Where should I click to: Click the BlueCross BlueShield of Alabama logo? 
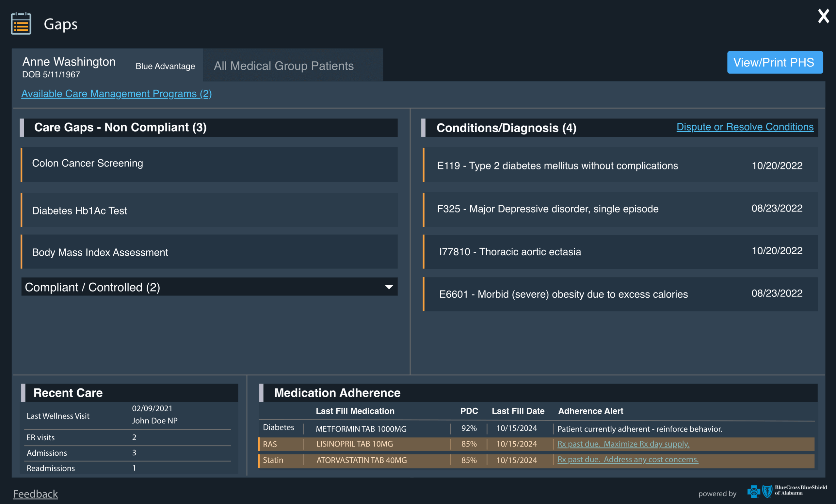(787, 491)
